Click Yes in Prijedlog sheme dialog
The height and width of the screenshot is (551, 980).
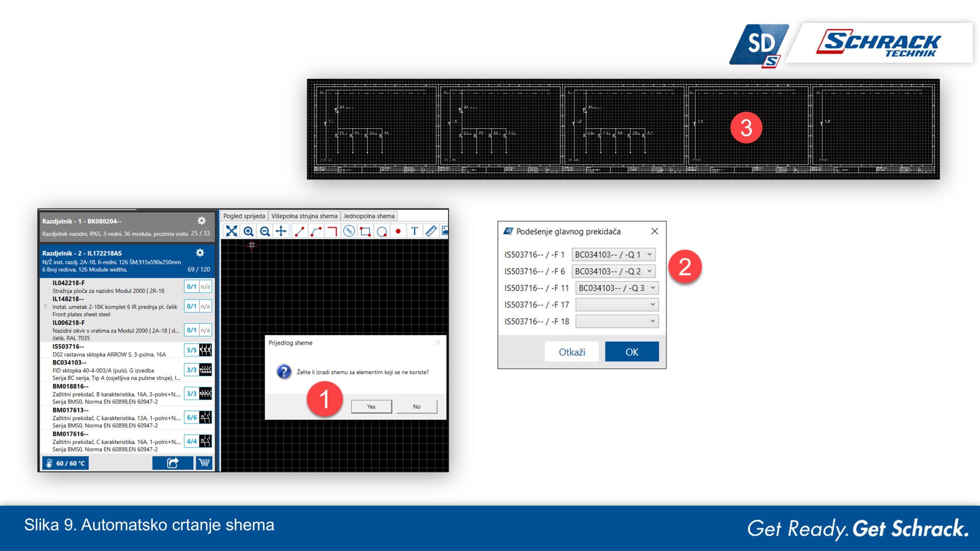(x=371, y=406)
